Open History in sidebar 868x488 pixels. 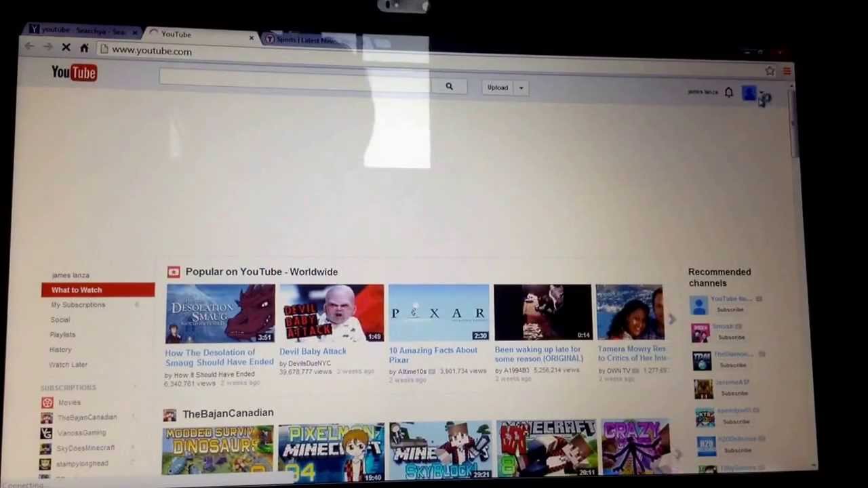[x=60, y=350]
